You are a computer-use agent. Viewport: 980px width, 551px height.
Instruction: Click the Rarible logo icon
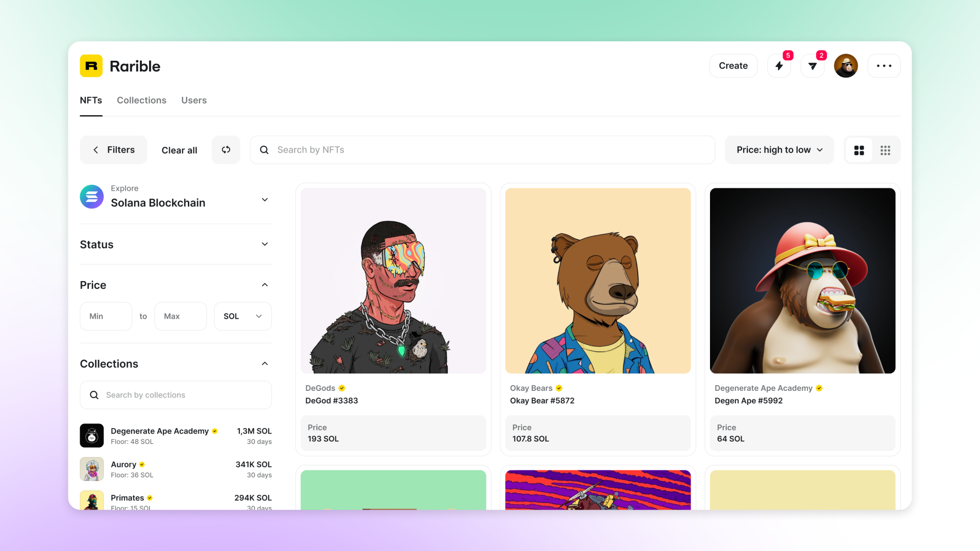(x=91, y=66)
